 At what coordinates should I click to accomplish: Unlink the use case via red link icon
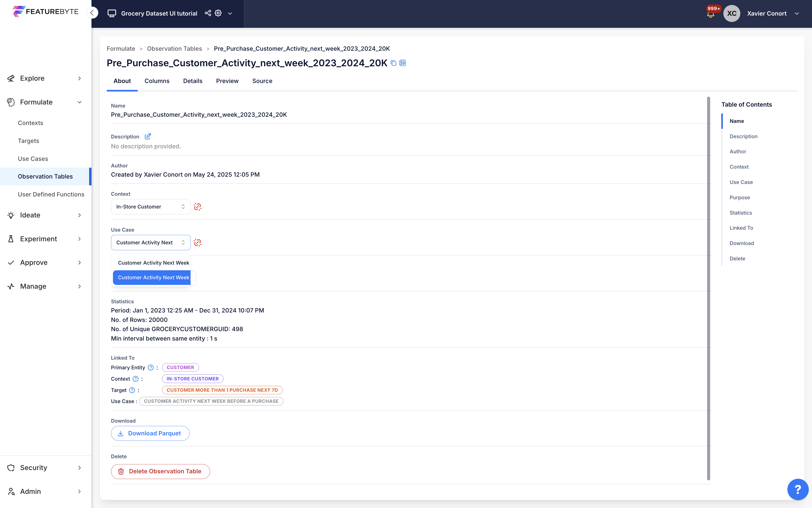click(197, 243)
